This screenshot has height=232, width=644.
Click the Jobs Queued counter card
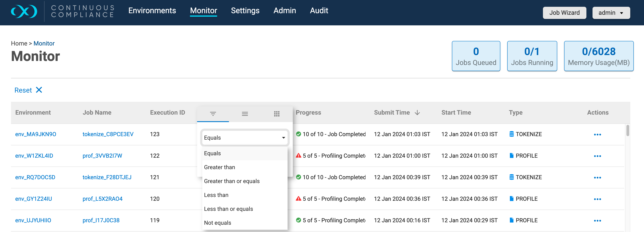pyautogui.click(x=476, y=56)
